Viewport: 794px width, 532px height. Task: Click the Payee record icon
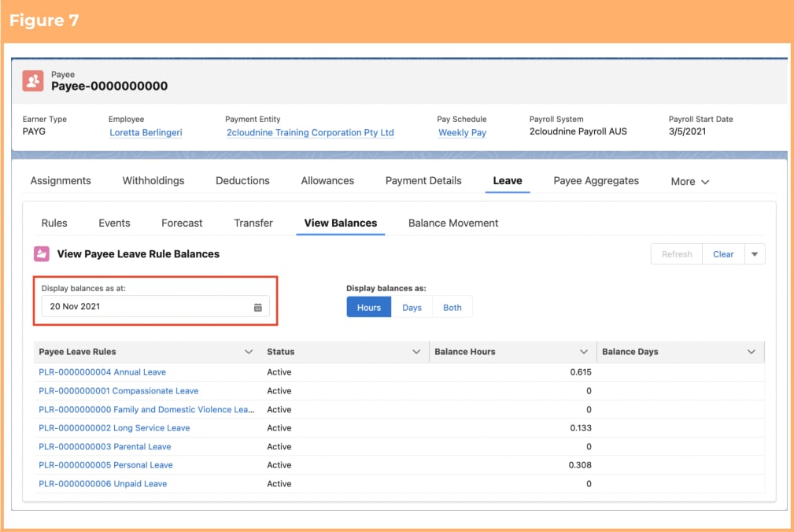(x=33, y=81)
